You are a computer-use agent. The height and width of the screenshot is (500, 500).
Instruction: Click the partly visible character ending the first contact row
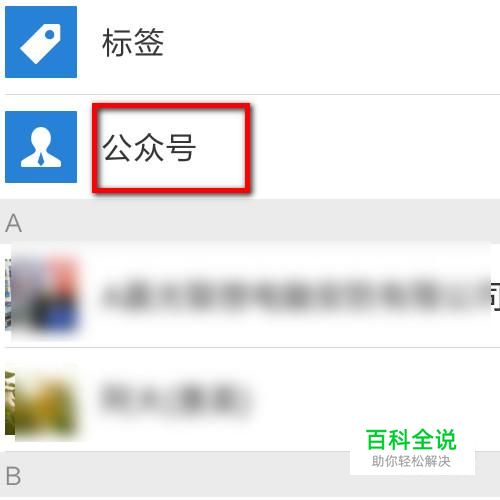(x=495, y=296)
